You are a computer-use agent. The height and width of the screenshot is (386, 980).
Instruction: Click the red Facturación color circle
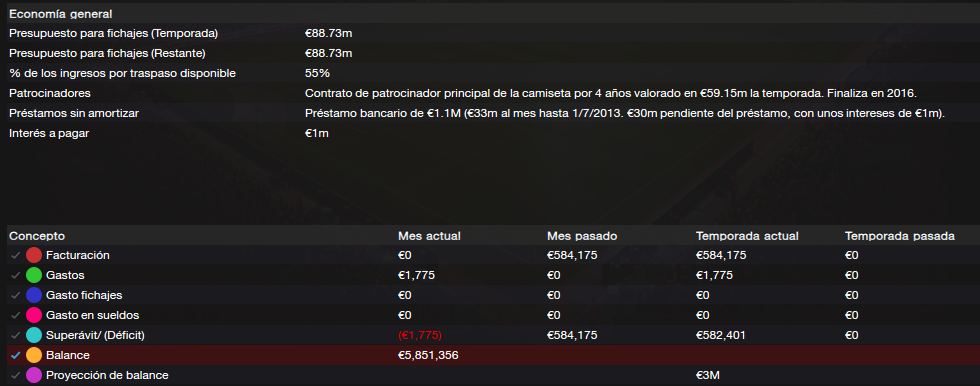(x=34, y=255)
